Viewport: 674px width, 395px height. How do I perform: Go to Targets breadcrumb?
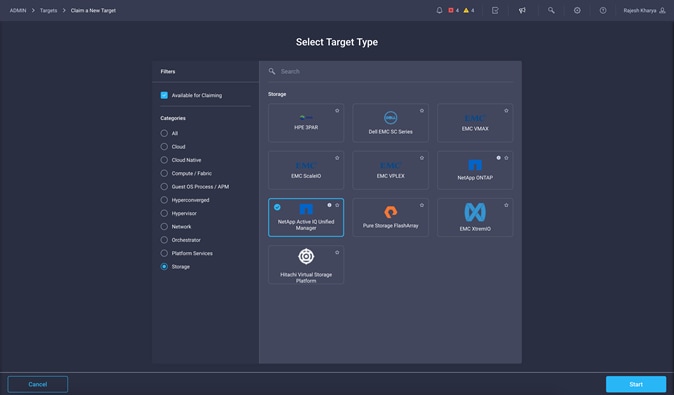tap(49, 10)
